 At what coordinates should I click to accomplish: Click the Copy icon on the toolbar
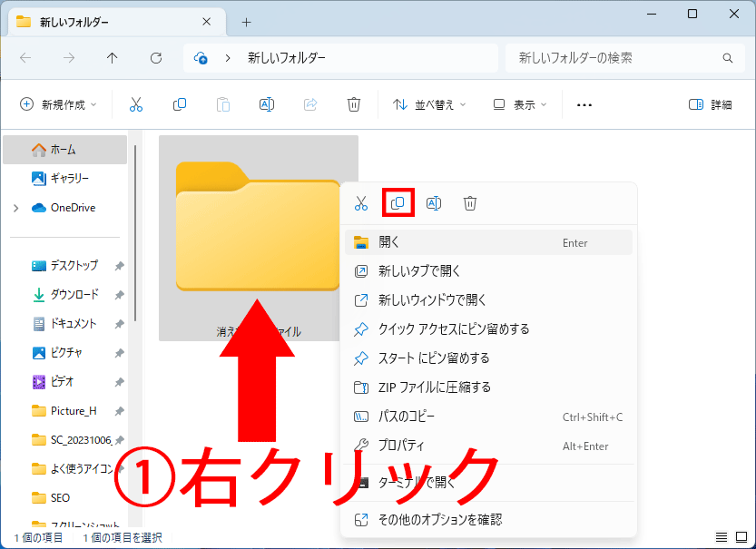click(x=179, y=104)
